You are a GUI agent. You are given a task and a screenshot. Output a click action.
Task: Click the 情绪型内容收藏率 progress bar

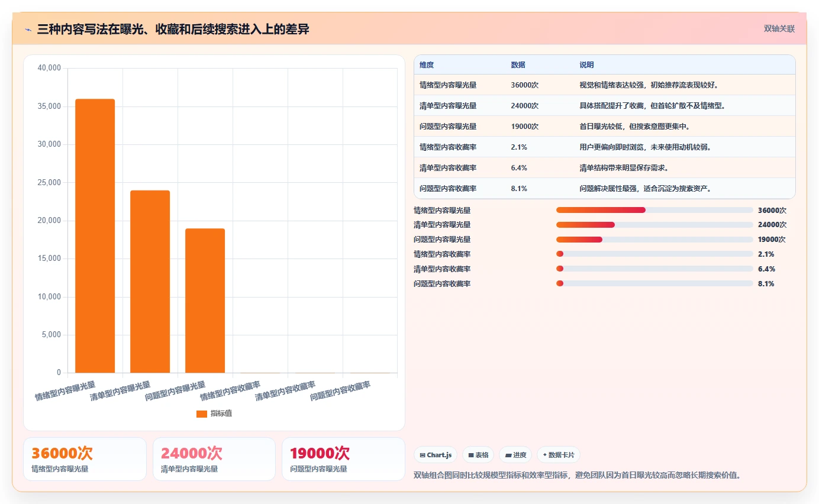click(x=654, y=254)
